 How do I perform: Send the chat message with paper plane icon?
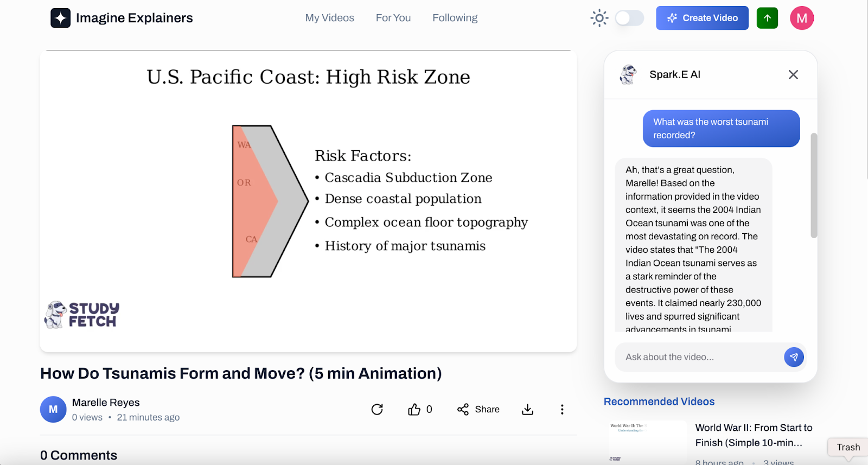coord(794,357)
